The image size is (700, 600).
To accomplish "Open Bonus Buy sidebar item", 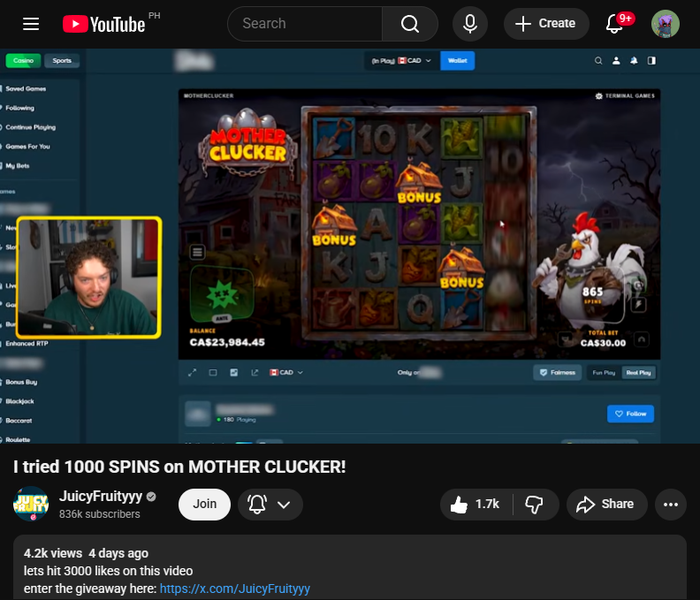I will pos(21,382).
